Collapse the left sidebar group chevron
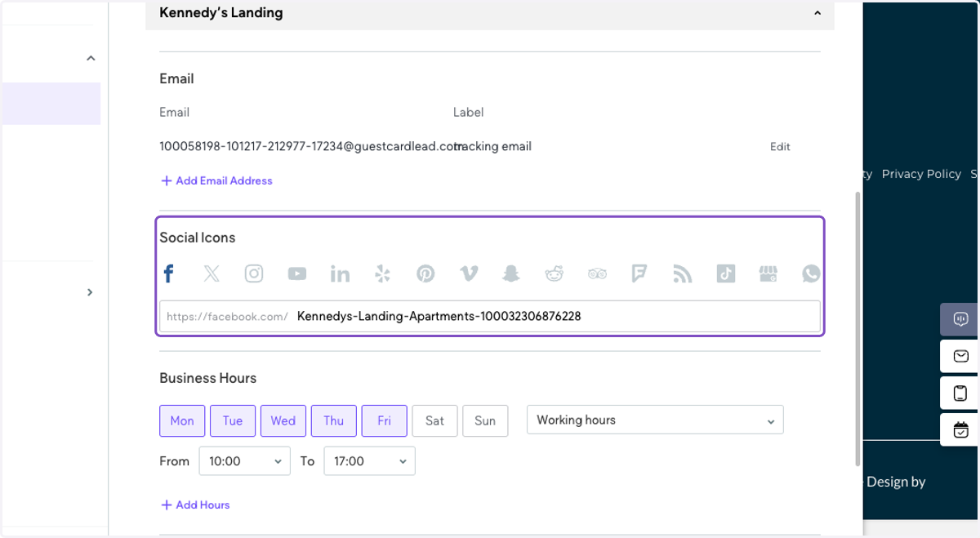The height and width of the screenshot is (538, 980). [91, 58]
